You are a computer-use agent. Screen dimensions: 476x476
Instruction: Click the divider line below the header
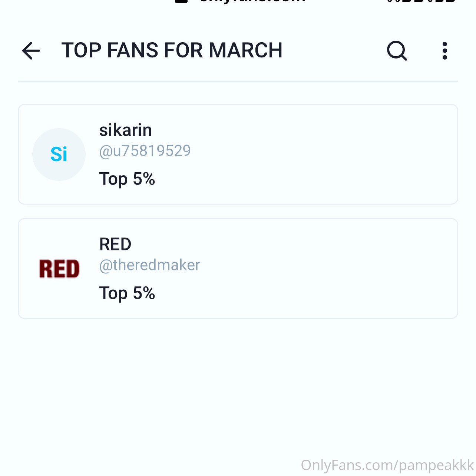pyautogui.click(x=238, y=81)
